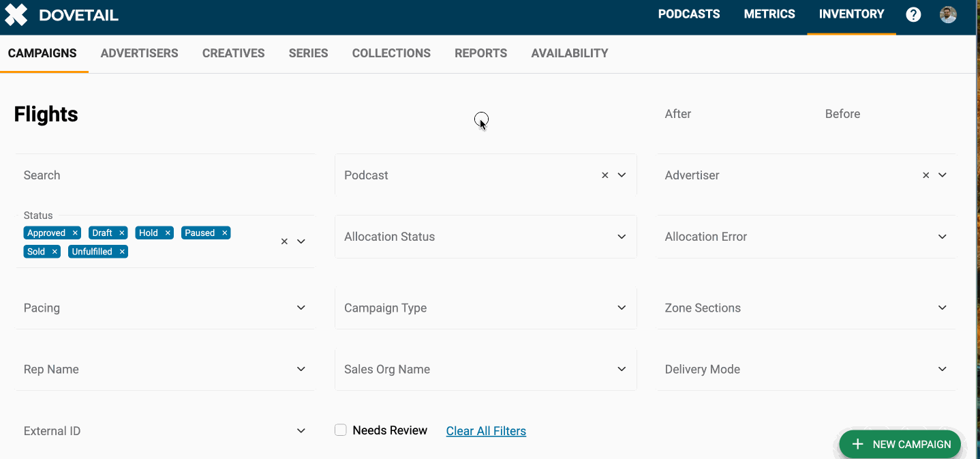This screenshot has width=980, height=459.
Task: Switch to the Collections tab
Action: pos(391,53)
